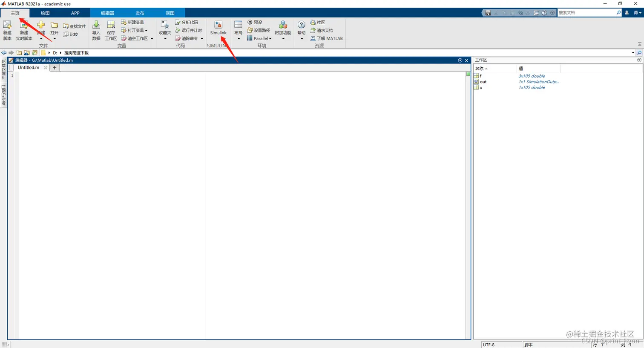Click the 搜狗高速下载 path segment
This screenshot has height=348, width=644.
point(76,53)
